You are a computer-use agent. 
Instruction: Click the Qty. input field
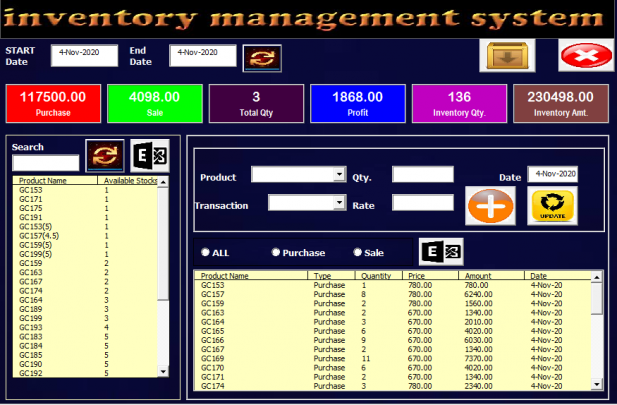click(x=422, y=175)
